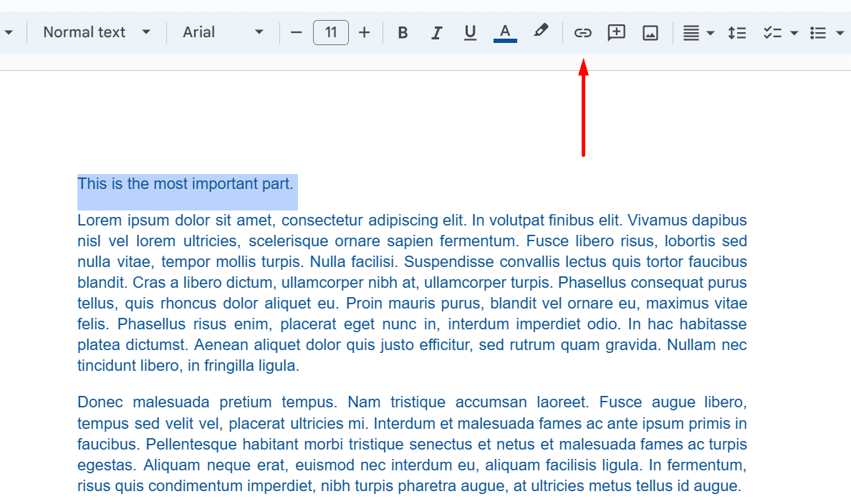Add a comment with the comment icon
This screenshot has height=504, width=851.
pyautogui.click(x=616, y=32)
